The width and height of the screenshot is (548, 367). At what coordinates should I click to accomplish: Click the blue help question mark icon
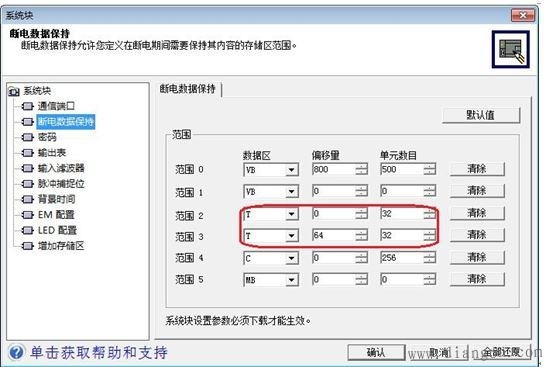(x=16, y=352)
